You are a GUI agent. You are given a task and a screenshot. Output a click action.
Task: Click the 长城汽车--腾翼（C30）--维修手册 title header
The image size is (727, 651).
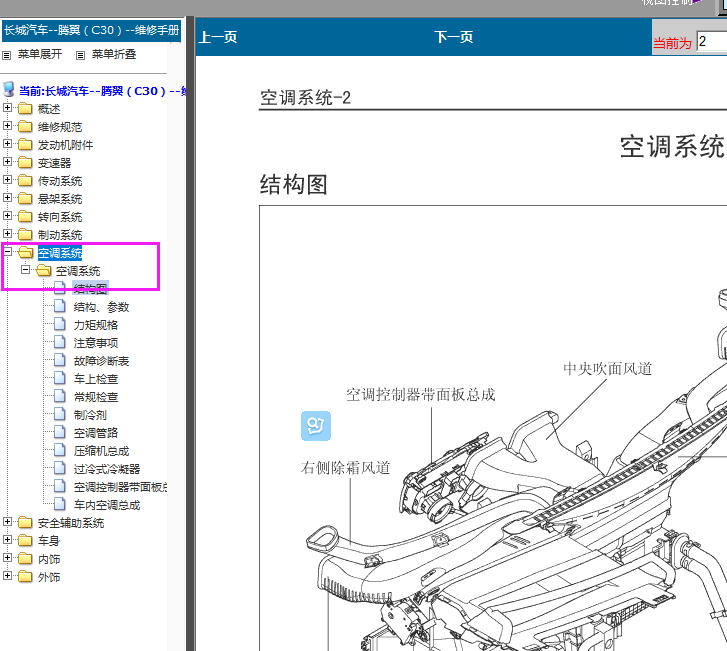[91, 31]
